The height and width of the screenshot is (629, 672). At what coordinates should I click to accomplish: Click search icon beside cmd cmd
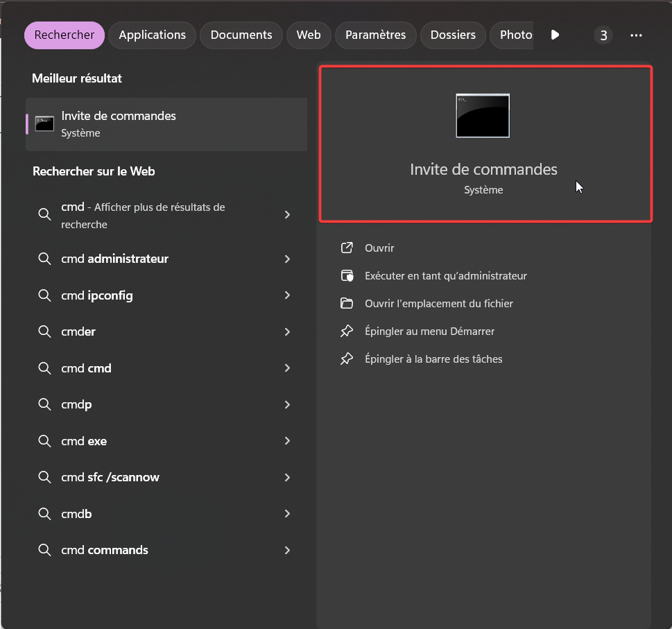point(44,368)
